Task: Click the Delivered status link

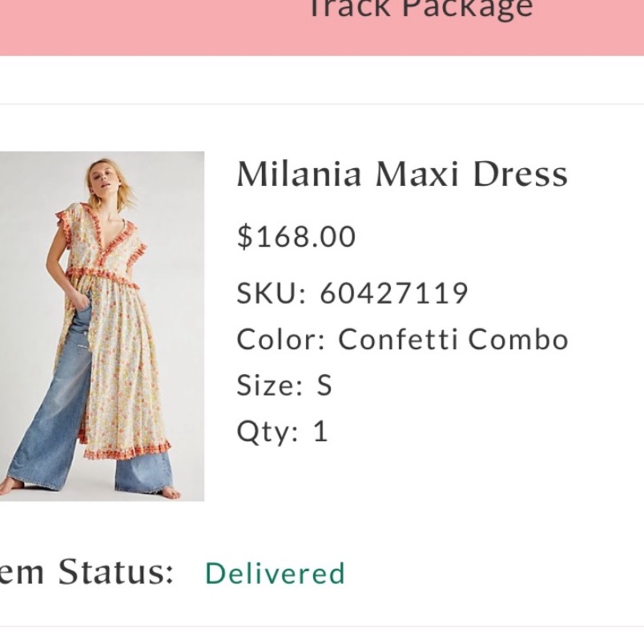Action: (276, 571)
